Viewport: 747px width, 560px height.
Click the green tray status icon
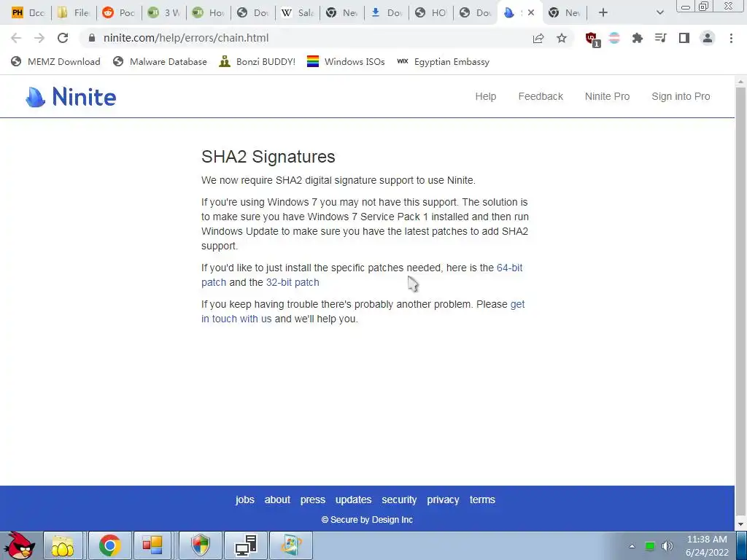tap(650, 546)
